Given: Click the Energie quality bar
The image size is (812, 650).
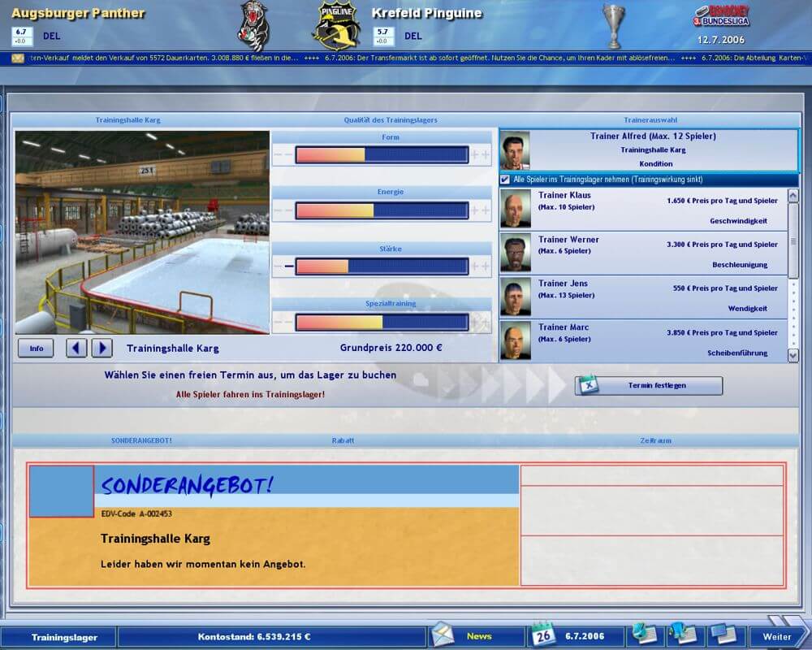Looking at the screenshot, I should (x=382, y=210).
